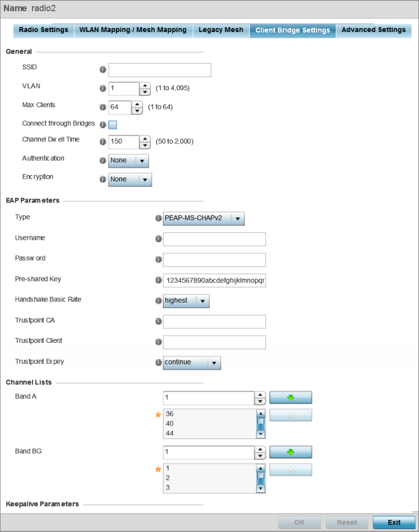This screenshot has height=532, width=419.
Task: Click the SSID input field
Action: pos(160,70)
